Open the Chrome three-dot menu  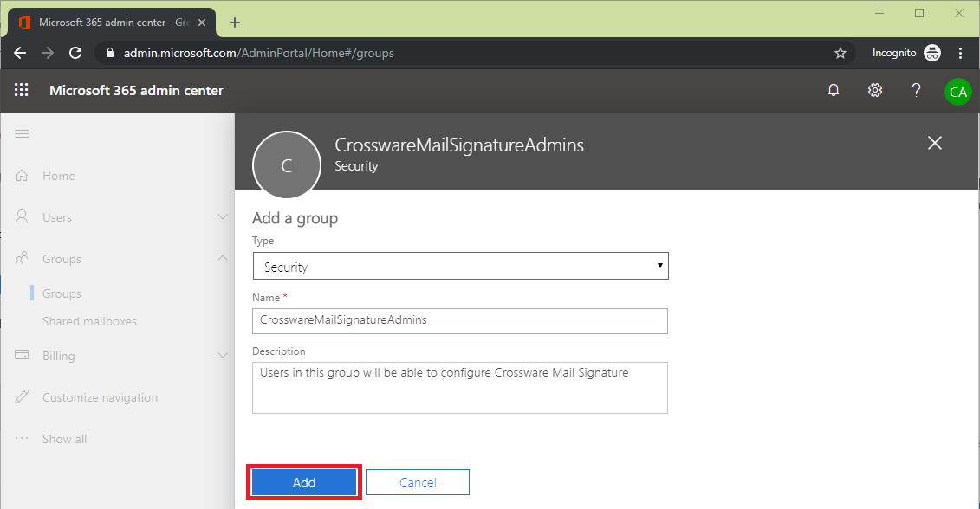961,53
